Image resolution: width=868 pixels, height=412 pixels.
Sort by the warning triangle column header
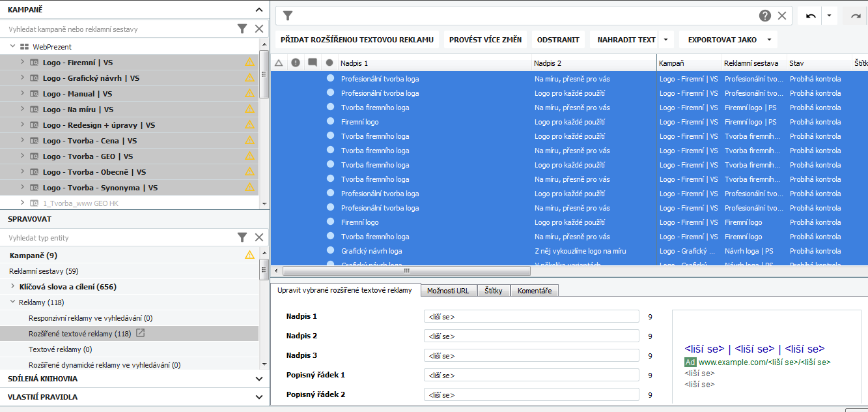279,63
